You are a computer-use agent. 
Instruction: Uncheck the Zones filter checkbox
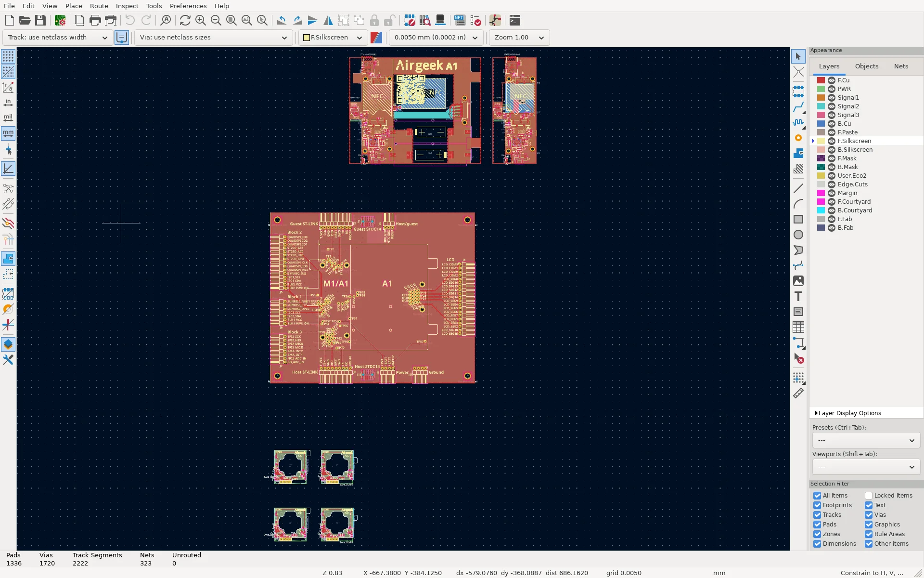coord(817,534)
